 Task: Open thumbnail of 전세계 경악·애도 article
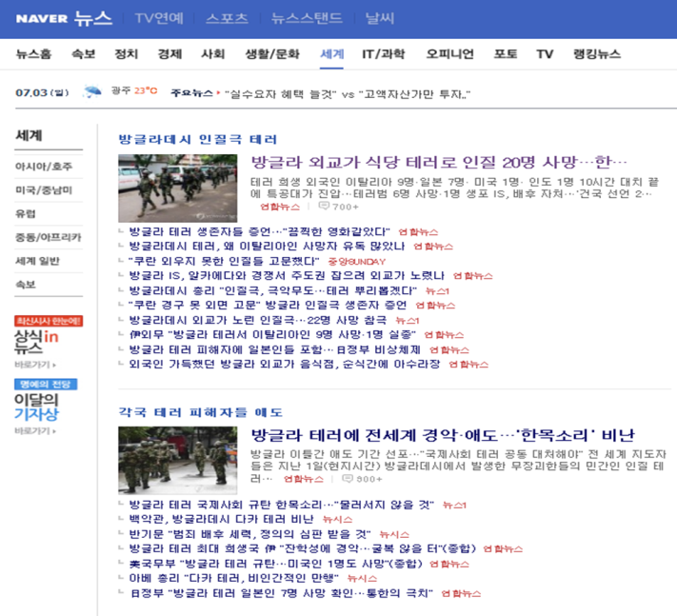point(178,459)
